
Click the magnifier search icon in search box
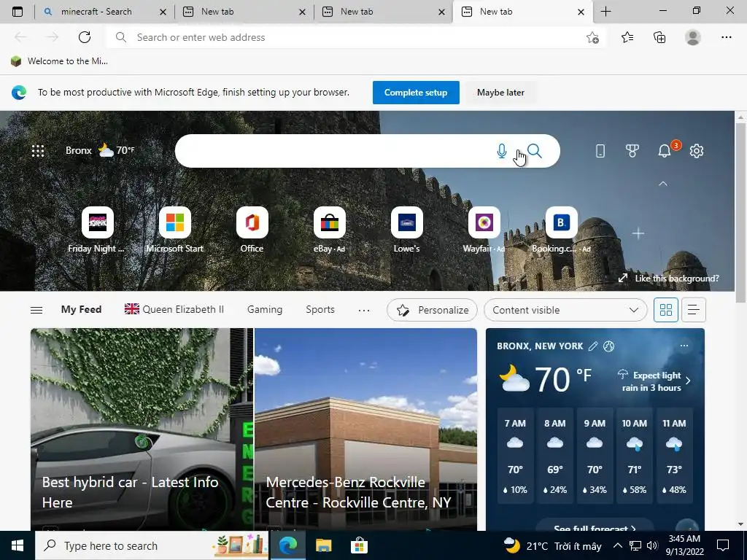click(535, 151)
